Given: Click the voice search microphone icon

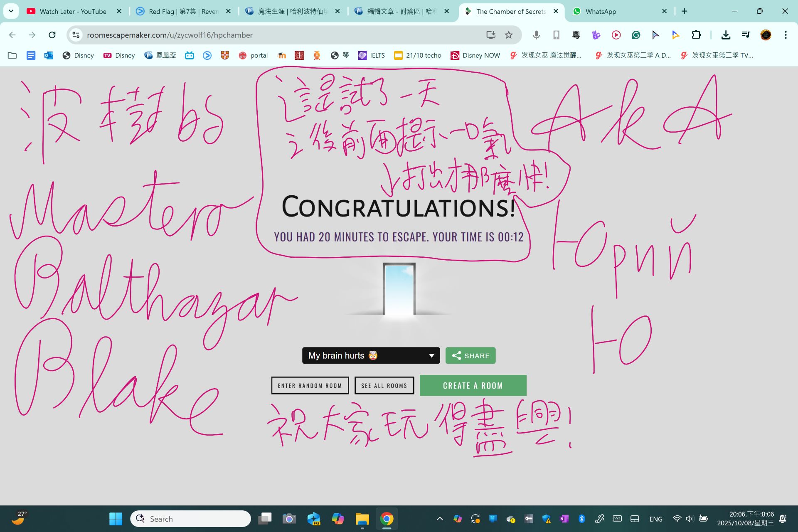Looking at the screenshot, I should tap(536, 35).
